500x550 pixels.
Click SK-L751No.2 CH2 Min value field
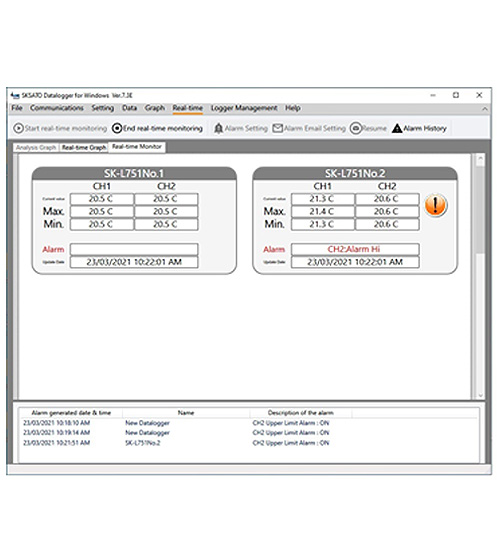(387, 224)
